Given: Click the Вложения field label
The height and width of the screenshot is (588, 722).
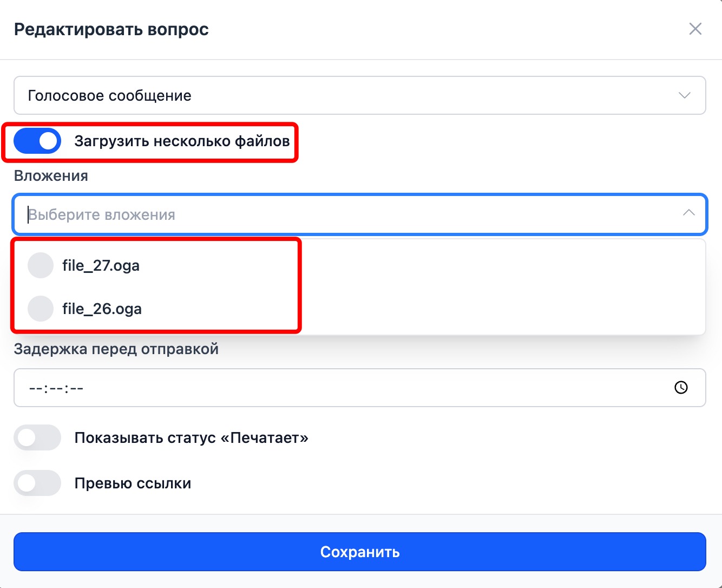Looking at the screenshot, I should tap(51, 176).
